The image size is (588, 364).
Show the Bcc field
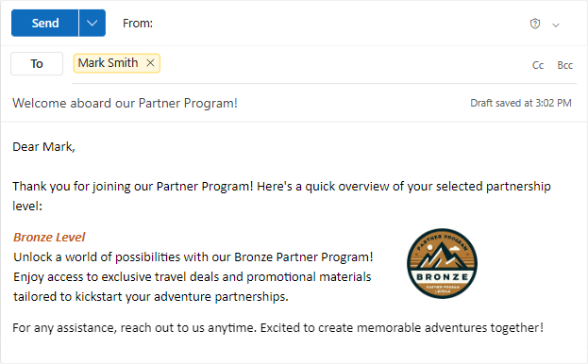point(564,65)
